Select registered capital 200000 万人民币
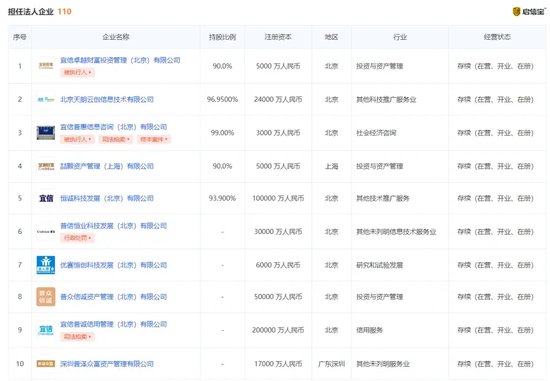 (278, 330)
